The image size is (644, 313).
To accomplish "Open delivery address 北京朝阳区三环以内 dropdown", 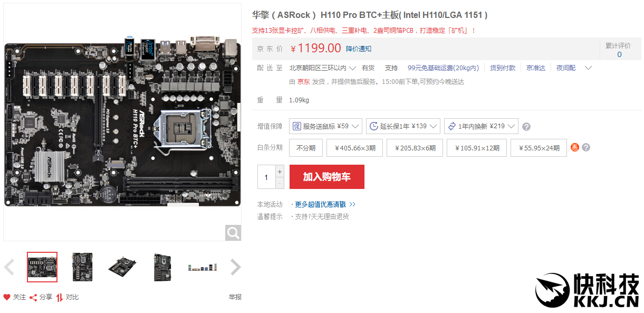I will 323,68.
